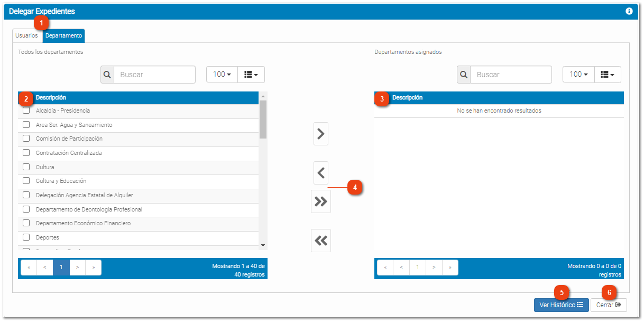Go to first page in left pagination
Image resolution: width=644 pixels, height=322 pixels.
[29, 268]
